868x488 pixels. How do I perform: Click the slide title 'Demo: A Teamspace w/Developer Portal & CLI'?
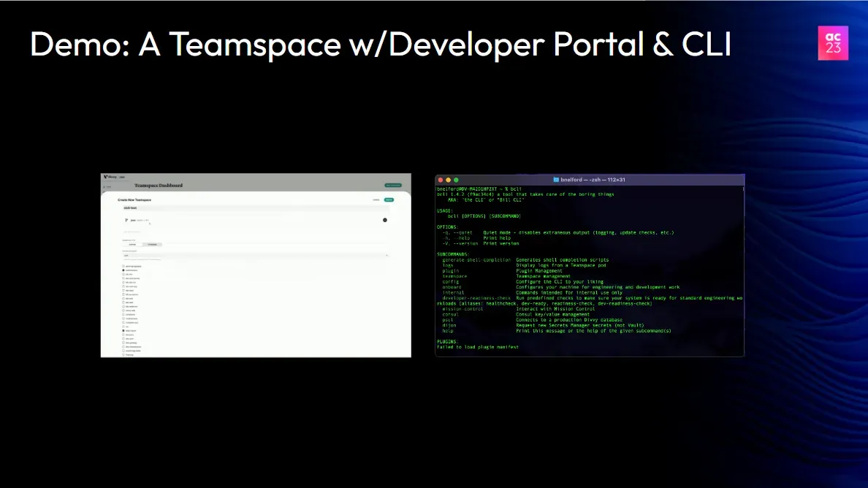tap(381, 45)
